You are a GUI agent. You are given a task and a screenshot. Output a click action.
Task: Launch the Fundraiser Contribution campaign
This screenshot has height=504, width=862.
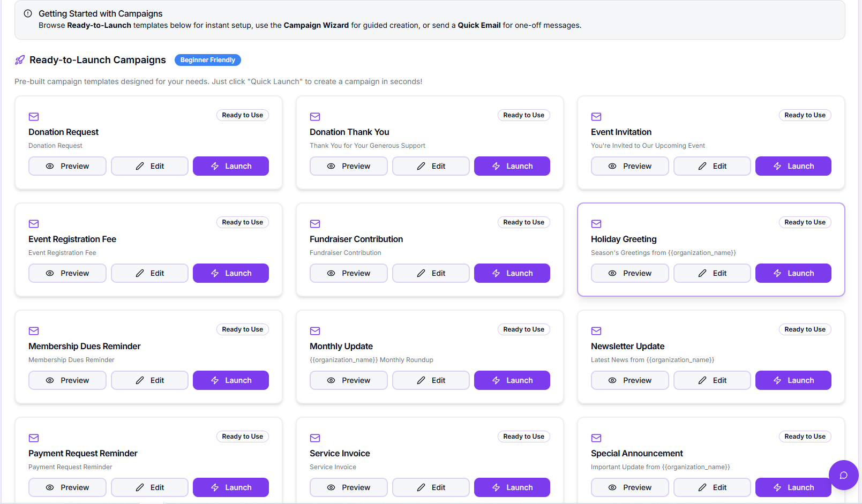tap(512, 273)
